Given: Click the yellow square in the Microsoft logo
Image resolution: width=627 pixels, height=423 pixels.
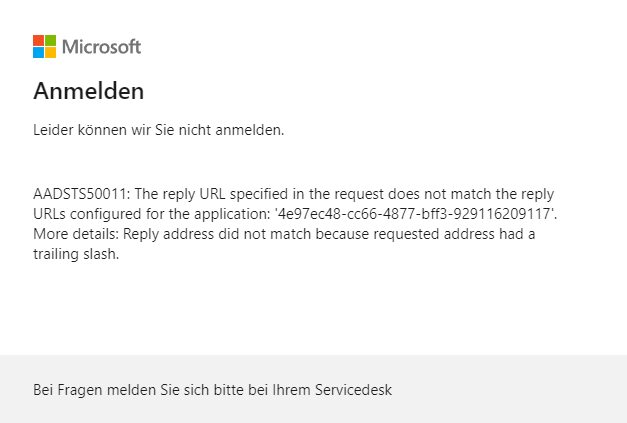Looking at the screenshot, I should [x=50, y=52].
